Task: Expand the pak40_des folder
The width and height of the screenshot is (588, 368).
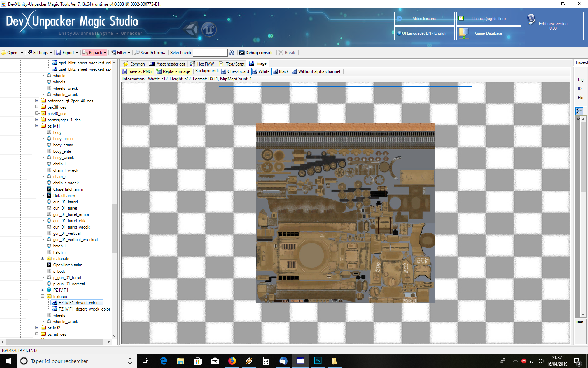Action: click(37, 114)
